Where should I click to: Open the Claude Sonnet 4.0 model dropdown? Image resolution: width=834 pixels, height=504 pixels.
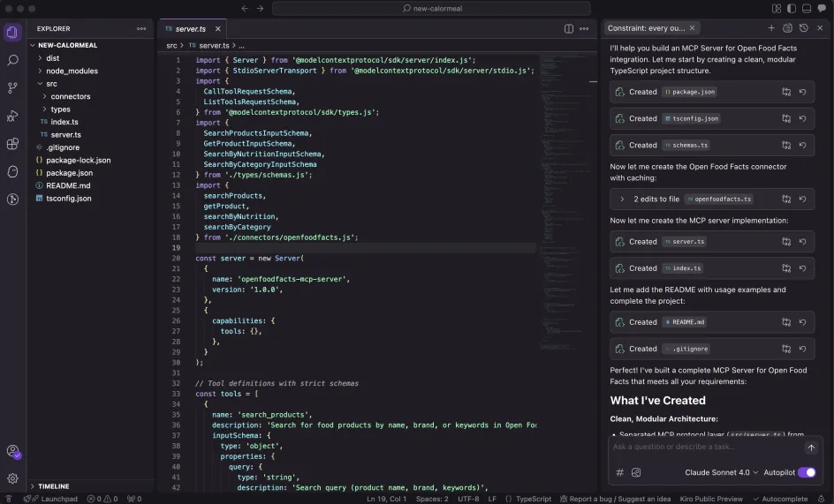point(721,472)
